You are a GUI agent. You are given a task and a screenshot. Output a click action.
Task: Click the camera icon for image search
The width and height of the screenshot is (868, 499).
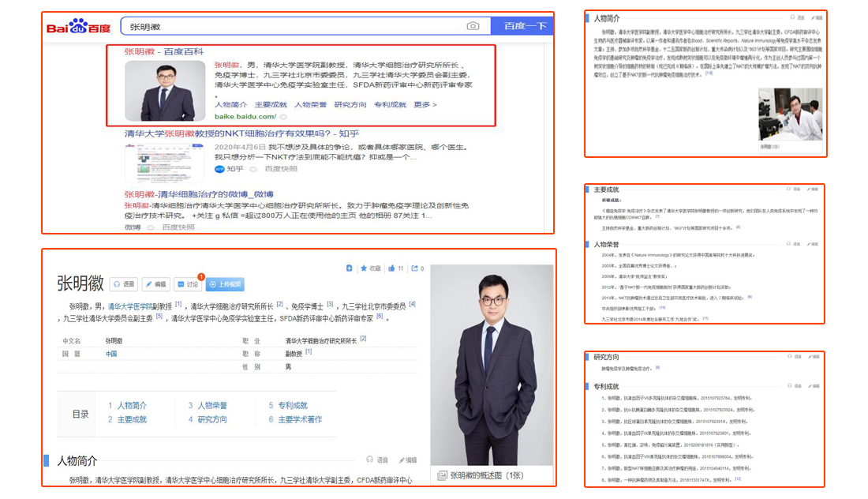coord(473,25)
